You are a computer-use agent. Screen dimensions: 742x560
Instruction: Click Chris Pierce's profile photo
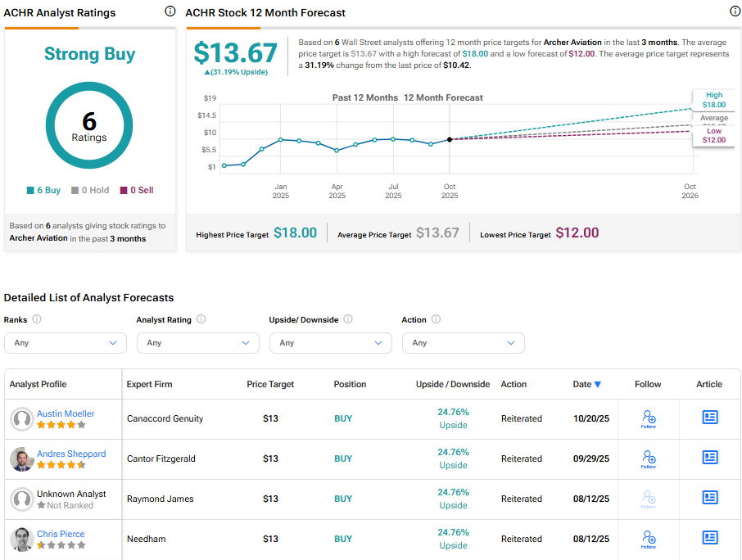click(21, 539)
